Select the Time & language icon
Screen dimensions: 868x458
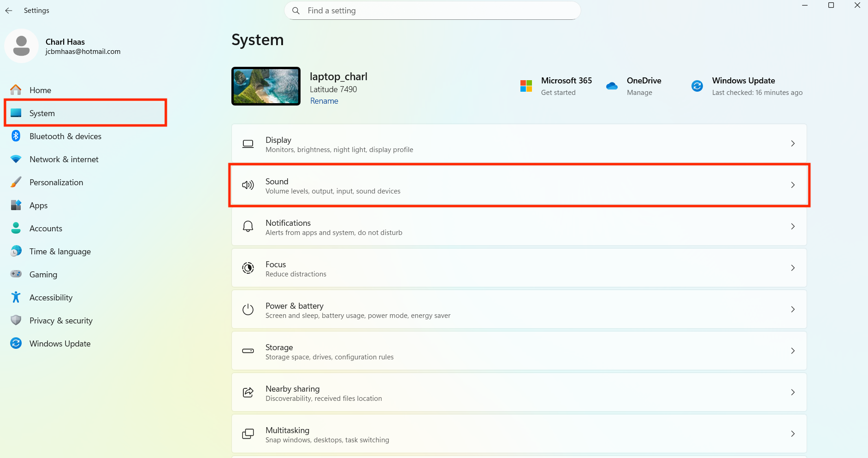16,251
